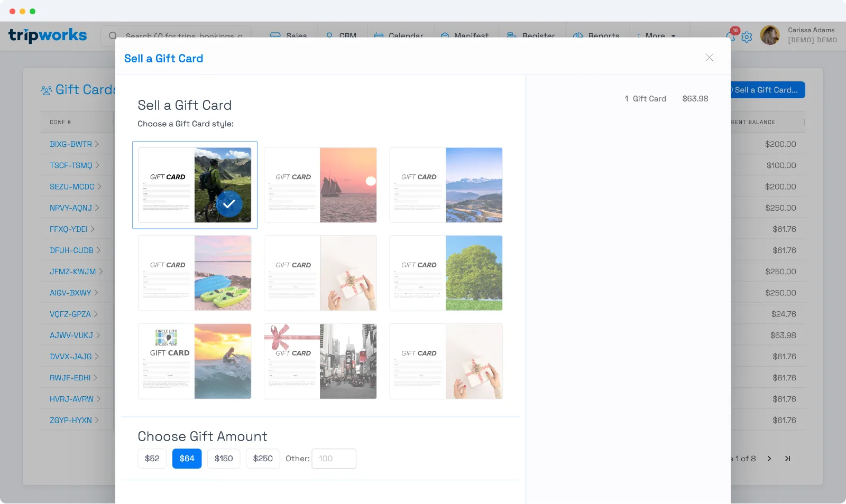Open gift card AJWV-VUKJ
The image size is (846, 504).
(75, 335)
